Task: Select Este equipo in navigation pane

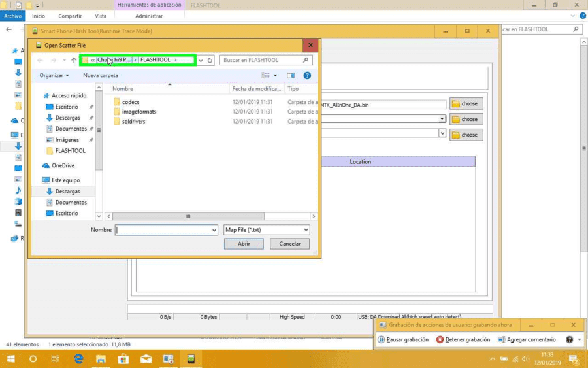Action: [65, 180]
